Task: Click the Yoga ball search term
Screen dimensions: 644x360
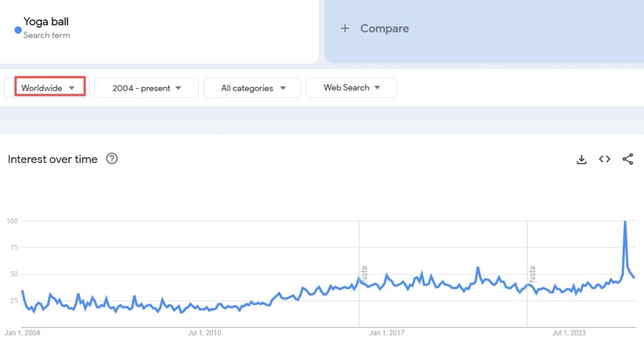Action: pyautogui.click(x=46, y=21)
